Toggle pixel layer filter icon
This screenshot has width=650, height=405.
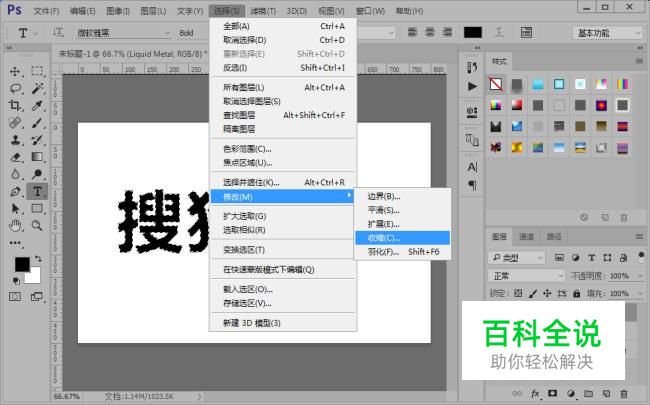559,258
